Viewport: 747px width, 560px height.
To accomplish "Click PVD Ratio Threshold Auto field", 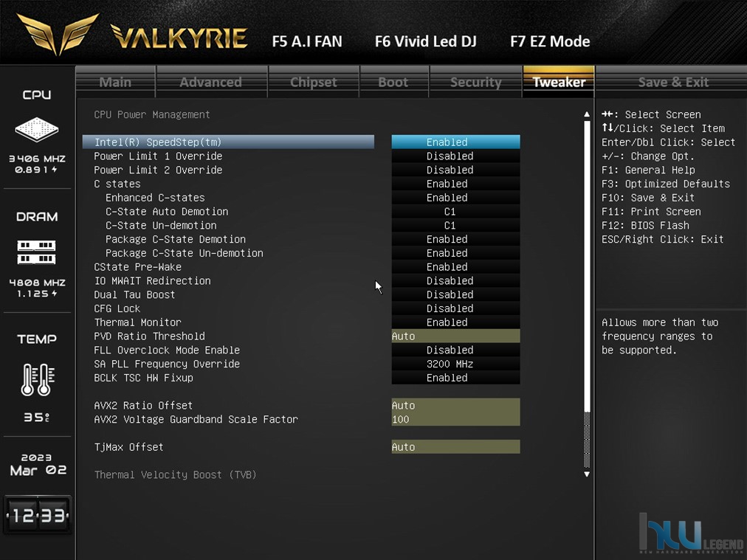I will coord(456,336).
